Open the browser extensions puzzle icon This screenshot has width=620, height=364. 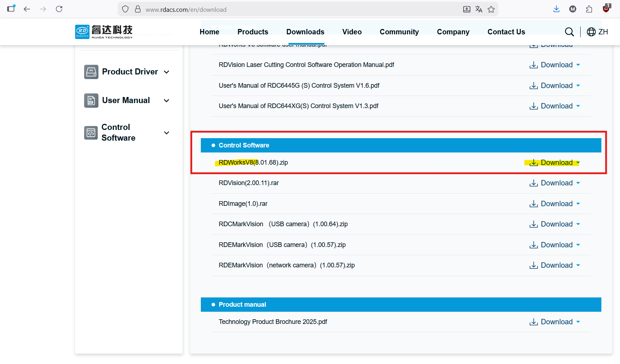coord(589,9)
